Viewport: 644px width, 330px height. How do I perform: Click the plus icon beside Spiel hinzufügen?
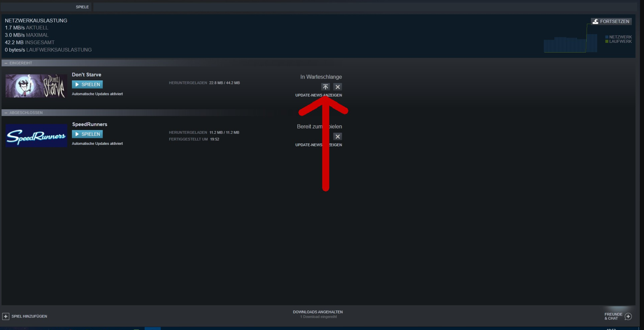click(x=6, y=316)
